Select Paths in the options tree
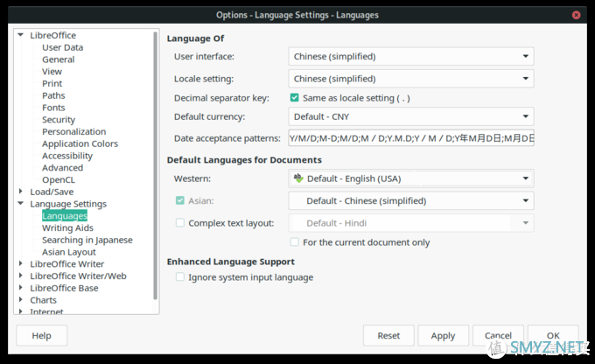This screenshot has height=364, width=595. point(53,95)
